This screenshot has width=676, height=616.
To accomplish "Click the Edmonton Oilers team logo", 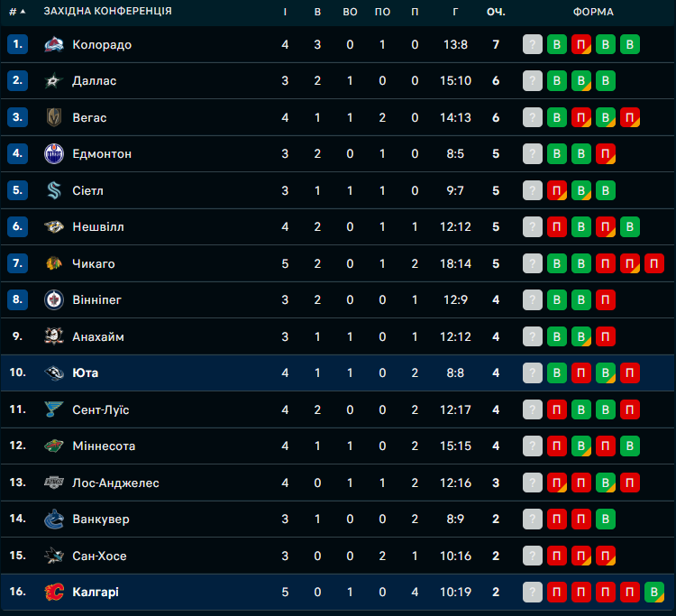I will (54, 154).
